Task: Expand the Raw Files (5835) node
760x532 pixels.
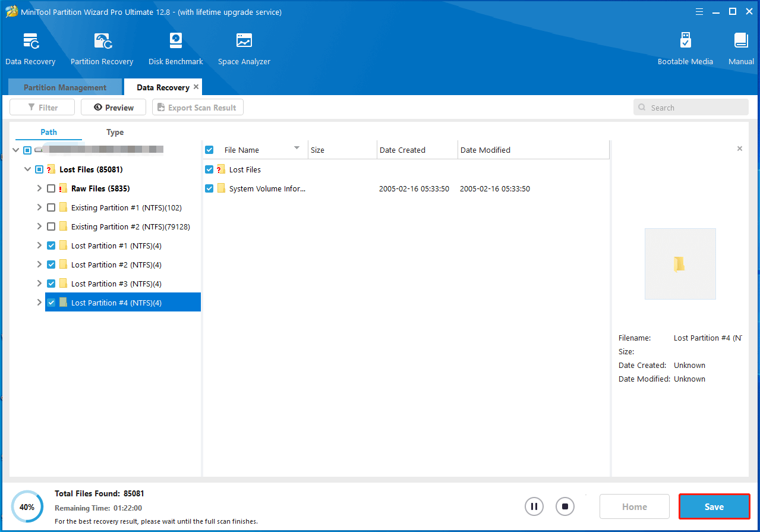Action: tap(39, 188)
